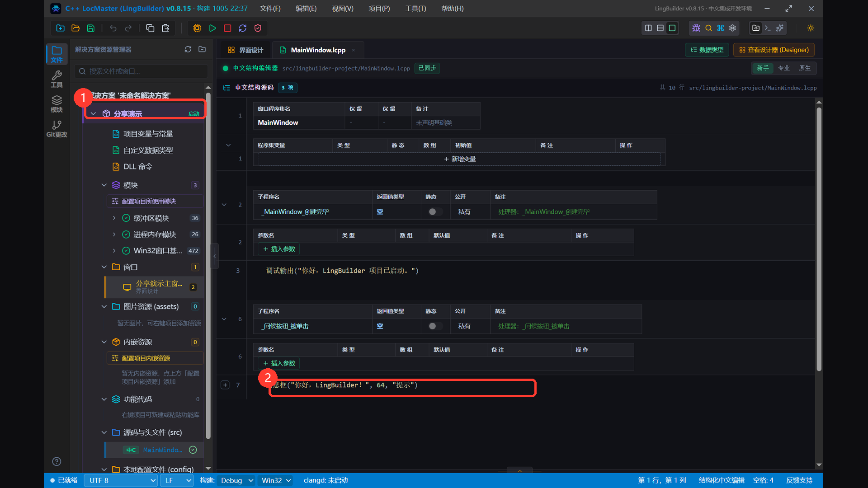
Task: Select the 专业 editing mode
Action: (x=784, y=68)
